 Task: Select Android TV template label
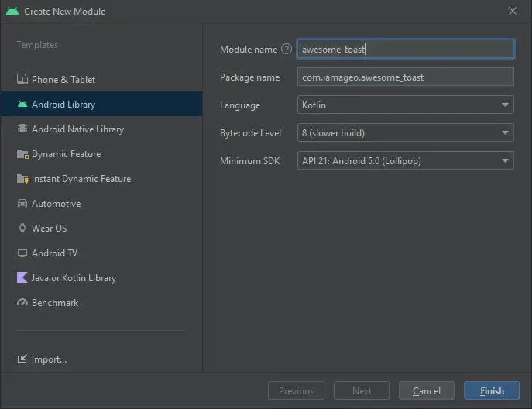point(54,253)
